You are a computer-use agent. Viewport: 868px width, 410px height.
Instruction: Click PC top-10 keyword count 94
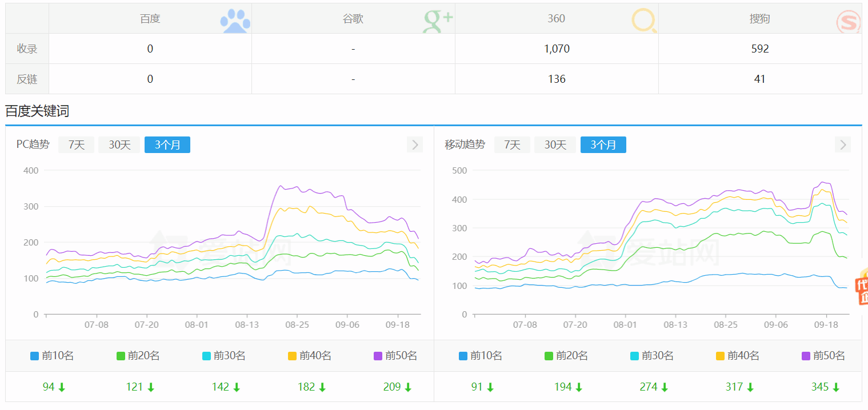pos(49,387)
